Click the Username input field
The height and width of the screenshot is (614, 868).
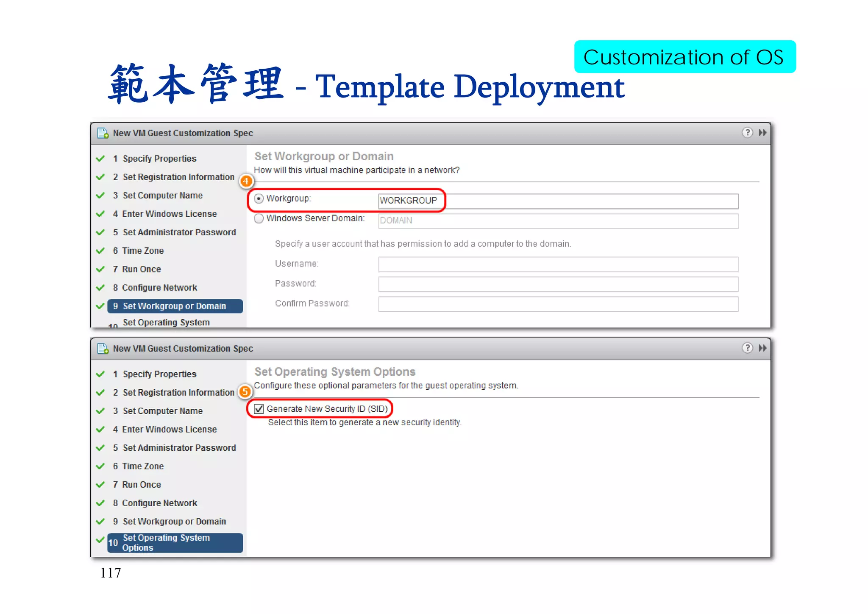558,264
